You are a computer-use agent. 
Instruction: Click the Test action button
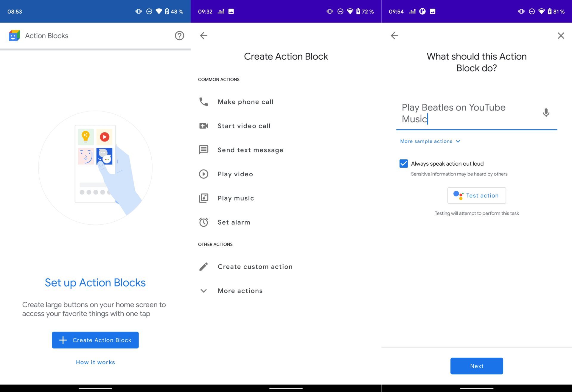[x=476, y=195]
